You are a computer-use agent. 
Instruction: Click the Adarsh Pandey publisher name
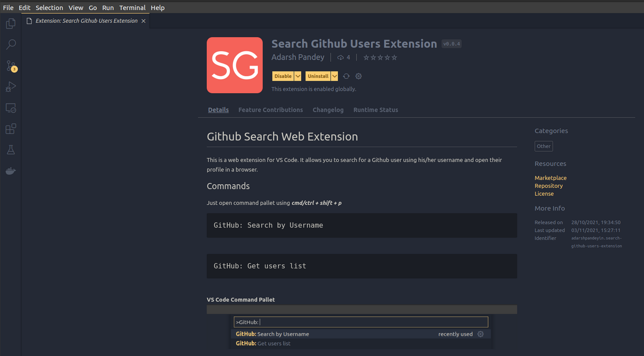tap(298, 57)
